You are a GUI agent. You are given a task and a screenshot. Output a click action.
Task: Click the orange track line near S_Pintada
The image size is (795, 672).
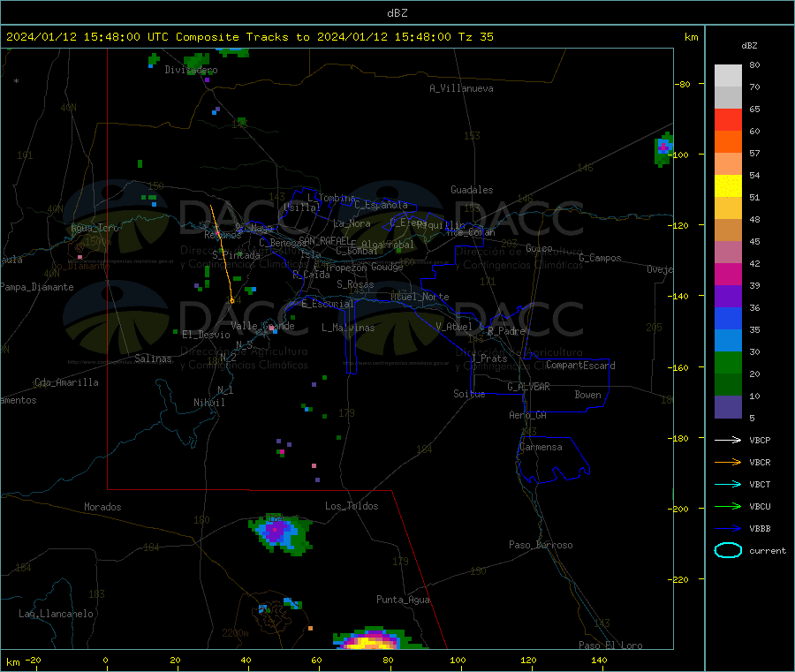(x=222, y=253)
